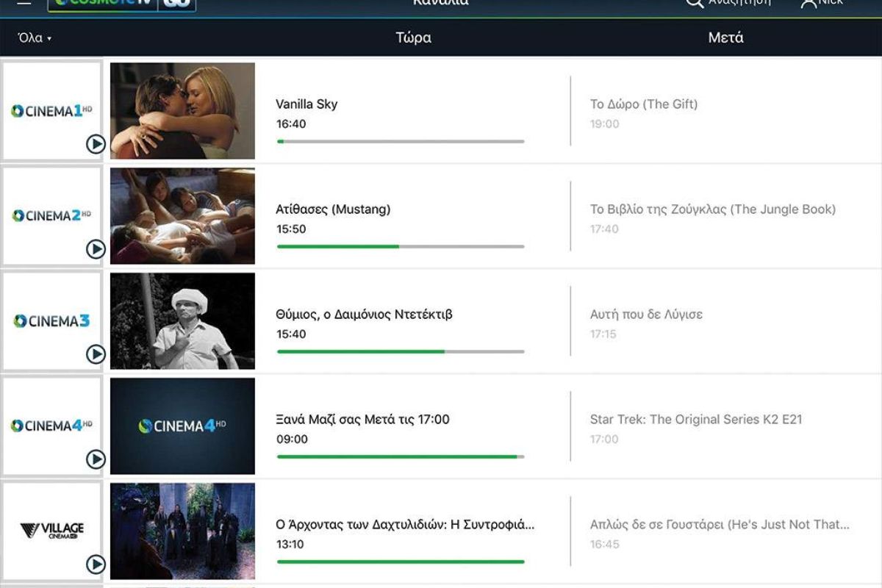Image resolution: width=882 pixels, height=588 pixels.
Task: Open search with the magnifier icon
Action: tap(695, 3)
